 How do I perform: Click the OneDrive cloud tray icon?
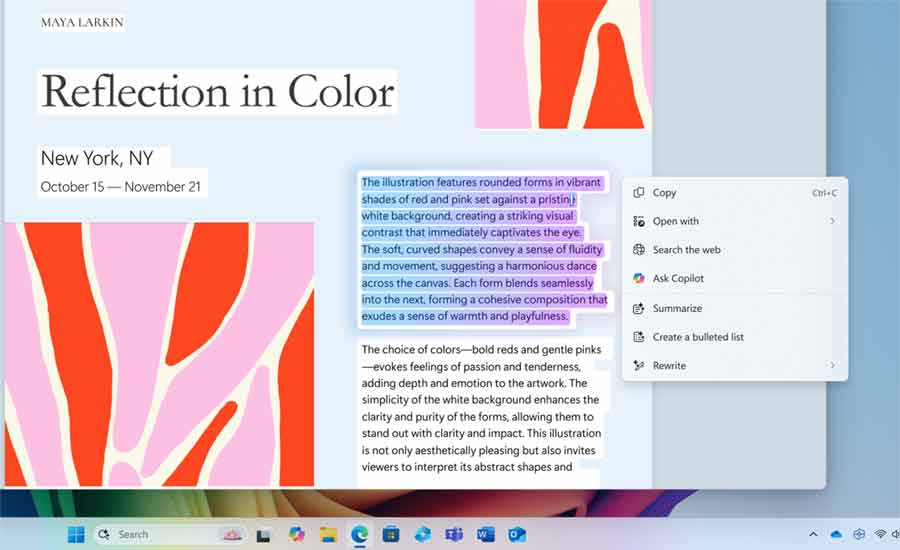(x=836, y=534)
